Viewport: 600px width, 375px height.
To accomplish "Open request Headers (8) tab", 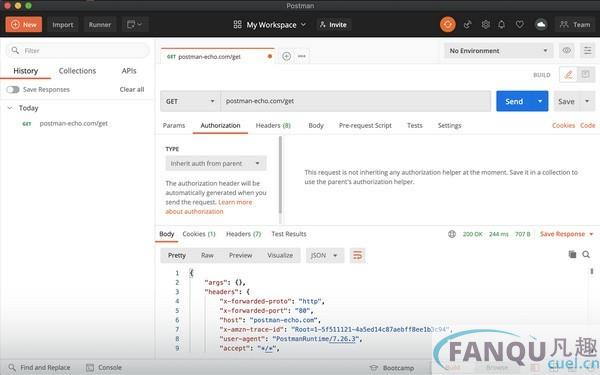I will click(x=273, y=126).
